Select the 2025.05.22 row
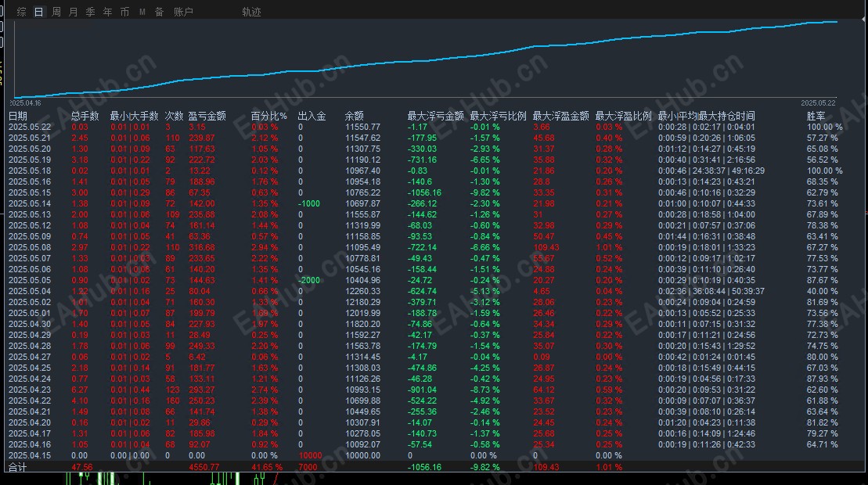868x485 pixels. point(427,127)
